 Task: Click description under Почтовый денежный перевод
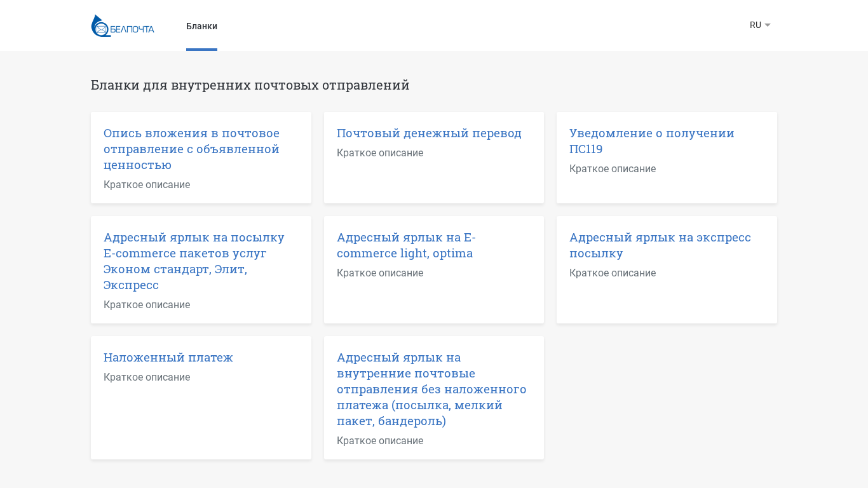[380, 153]
